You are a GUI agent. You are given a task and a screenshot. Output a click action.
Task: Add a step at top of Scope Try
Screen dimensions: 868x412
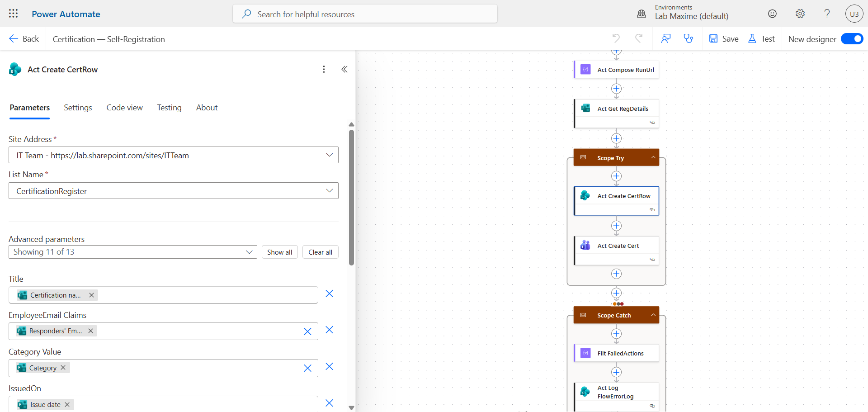tap(616, 176)
